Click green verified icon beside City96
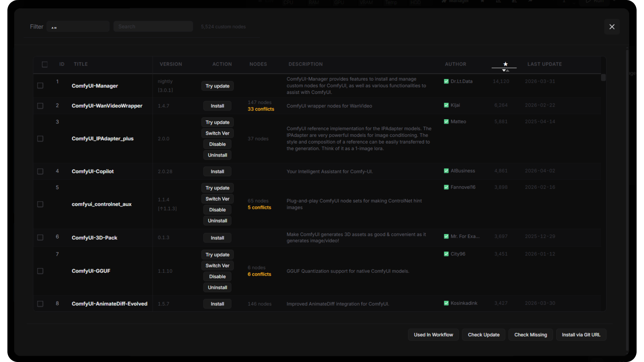 click(446, 254)
